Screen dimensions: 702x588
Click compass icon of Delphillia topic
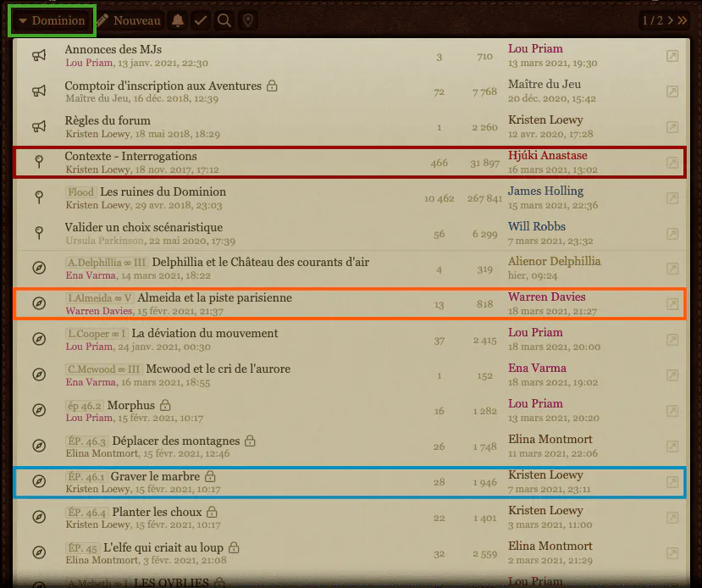click(39, 268)
